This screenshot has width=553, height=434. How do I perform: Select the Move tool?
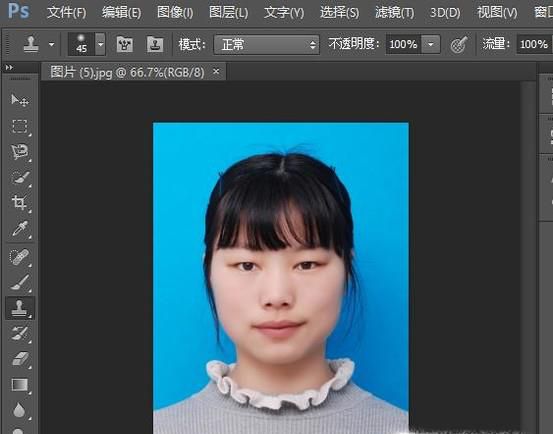click(20, 100)
